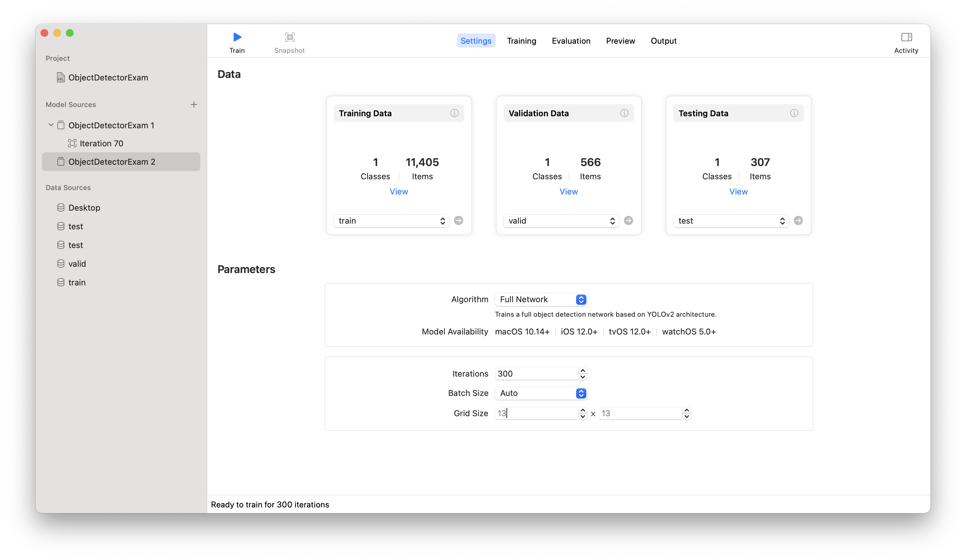
Task: Click the Data Sources section header
Action: coord(68,188)
